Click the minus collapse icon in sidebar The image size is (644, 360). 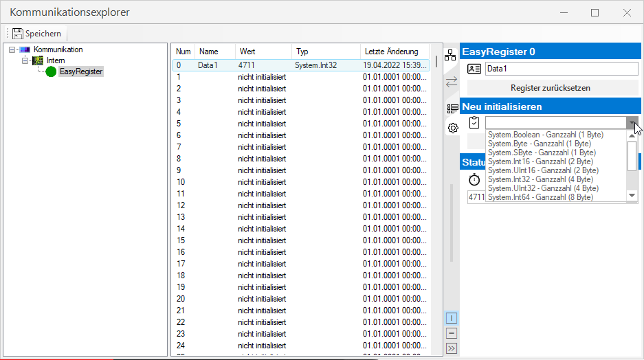tap(452, 333)
